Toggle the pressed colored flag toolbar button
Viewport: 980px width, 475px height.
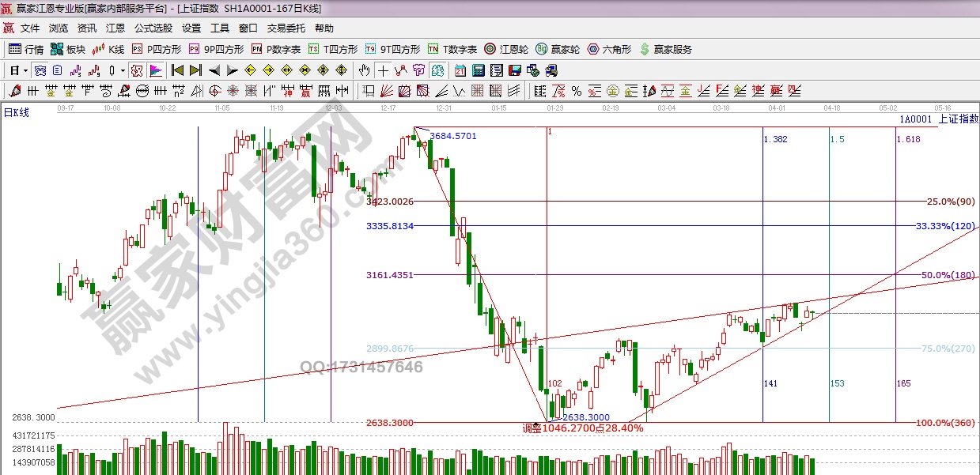click(155, 70)
